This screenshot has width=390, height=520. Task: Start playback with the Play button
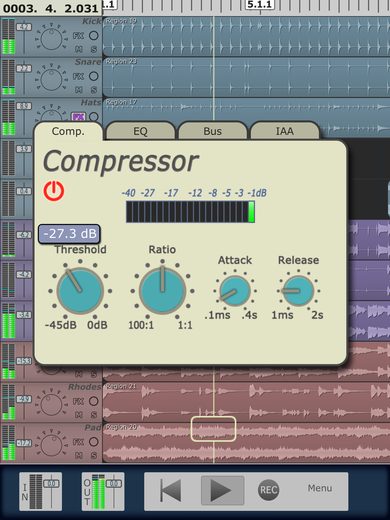(x=222, y=490)
